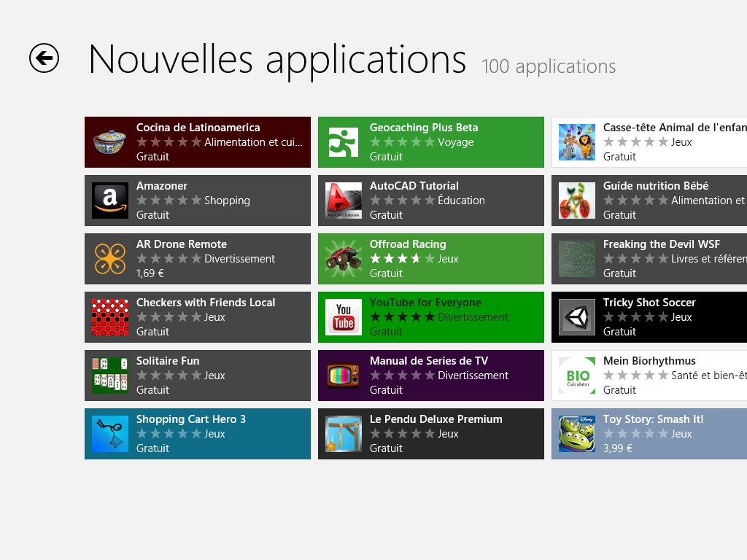Click Divertissement under AR Drone Remote
The height and width of the screenshot is (560, 747).
point(239,259)
